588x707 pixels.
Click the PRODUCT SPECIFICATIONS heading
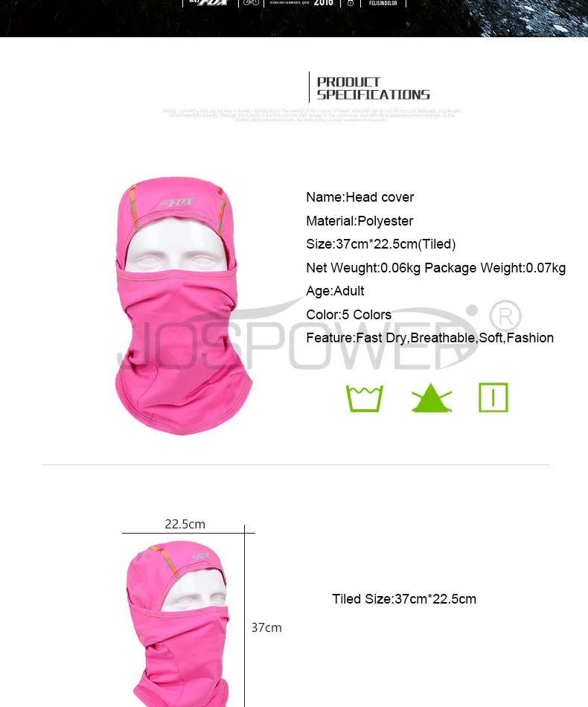click(373, 89)
